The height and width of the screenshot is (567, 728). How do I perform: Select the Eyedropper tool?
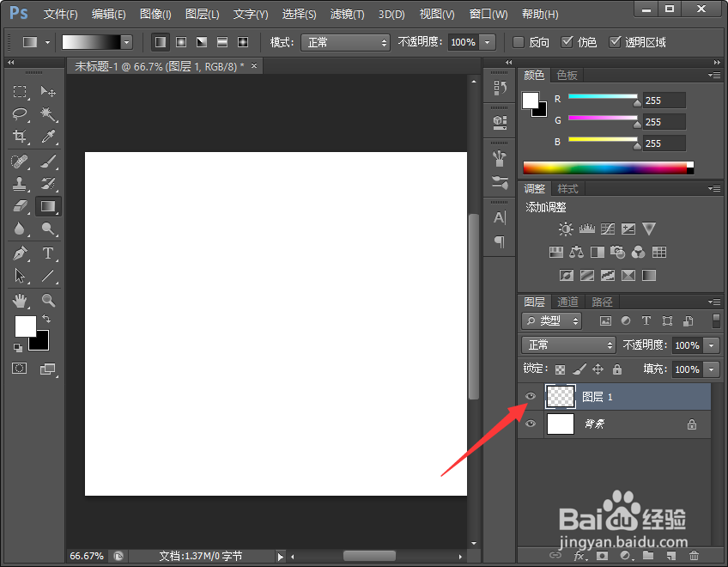[x=48, y=136]
